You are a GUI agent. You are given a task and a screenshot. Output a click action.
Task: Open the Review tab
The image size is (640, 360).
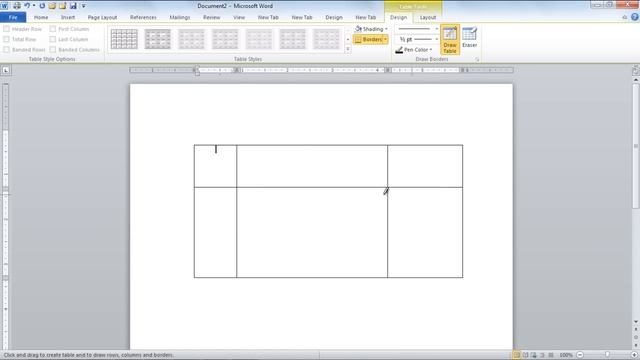[x=211, y=17]
